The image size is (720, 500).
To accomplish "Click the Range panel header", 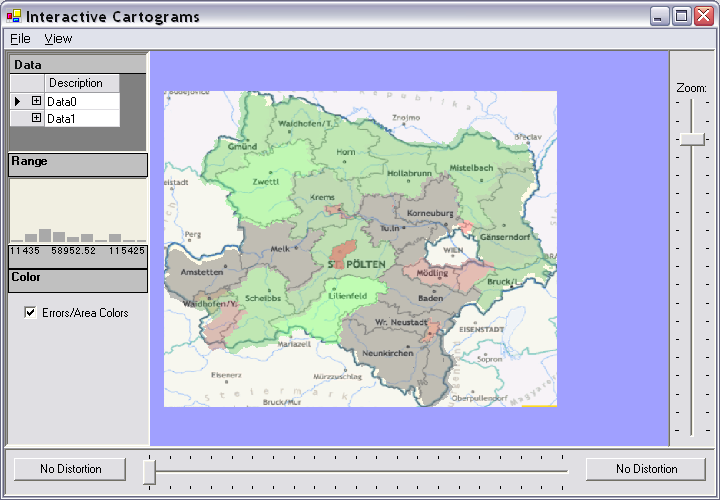I will click(78, 164).
